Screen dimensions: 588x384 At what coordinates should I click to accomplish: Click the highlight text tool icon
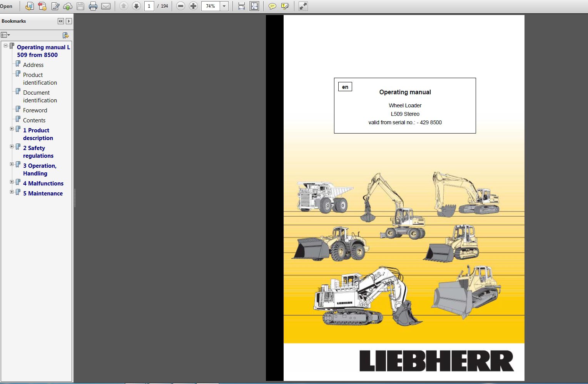[x=285, y=6]
